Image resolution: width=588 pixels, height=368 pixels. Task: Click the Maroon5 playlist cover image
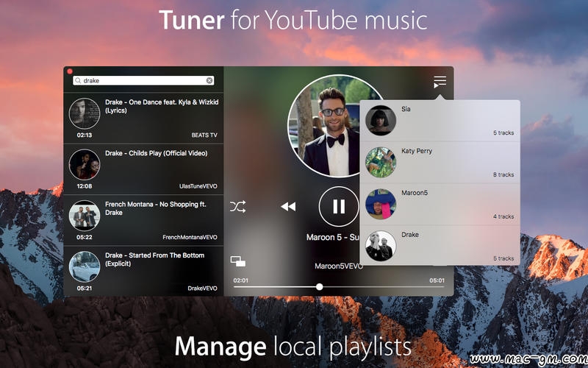pyautogui.click(x=381, y=204)
